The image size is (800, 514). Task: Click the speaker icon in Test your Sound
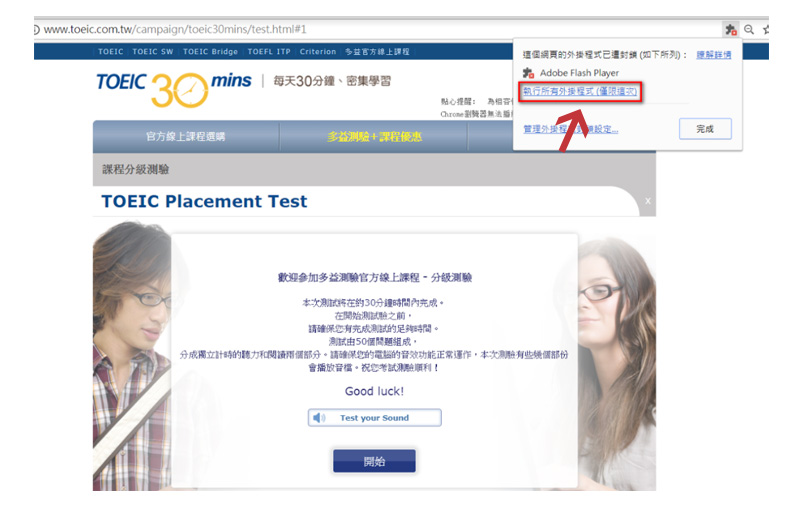point(319,418)
